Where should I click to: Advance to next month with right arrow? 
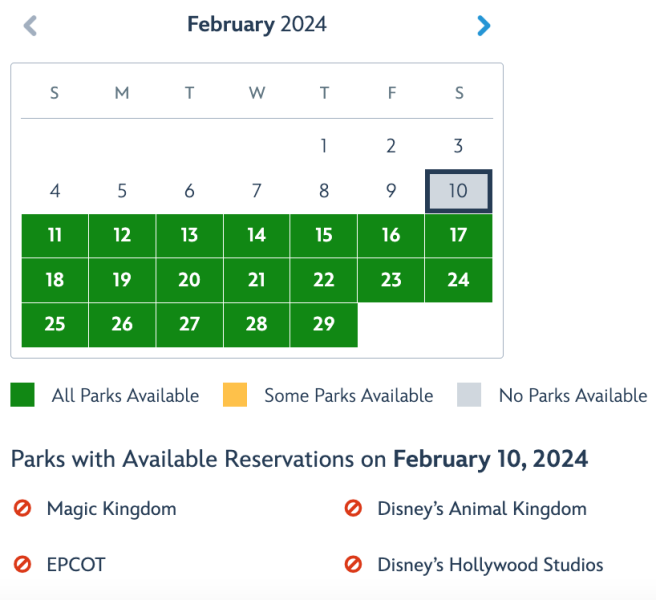tap(484, 26)
